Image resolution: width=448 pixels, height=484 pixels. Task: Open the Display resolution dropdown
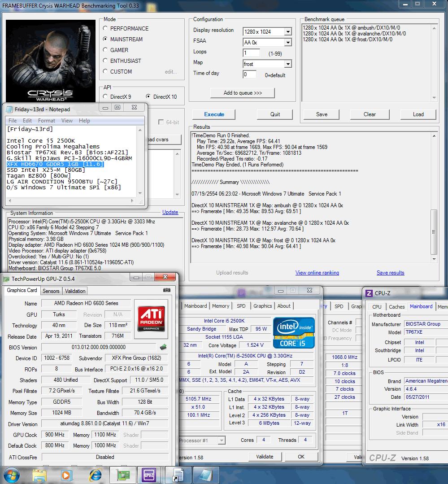(288, 31)
